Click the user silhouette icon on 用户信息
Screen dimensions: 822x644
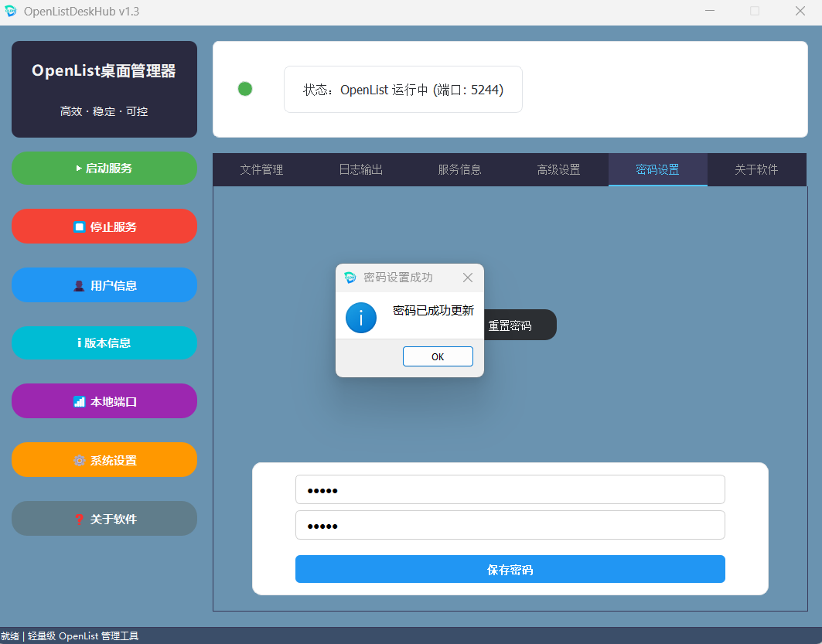click(79, 285)
